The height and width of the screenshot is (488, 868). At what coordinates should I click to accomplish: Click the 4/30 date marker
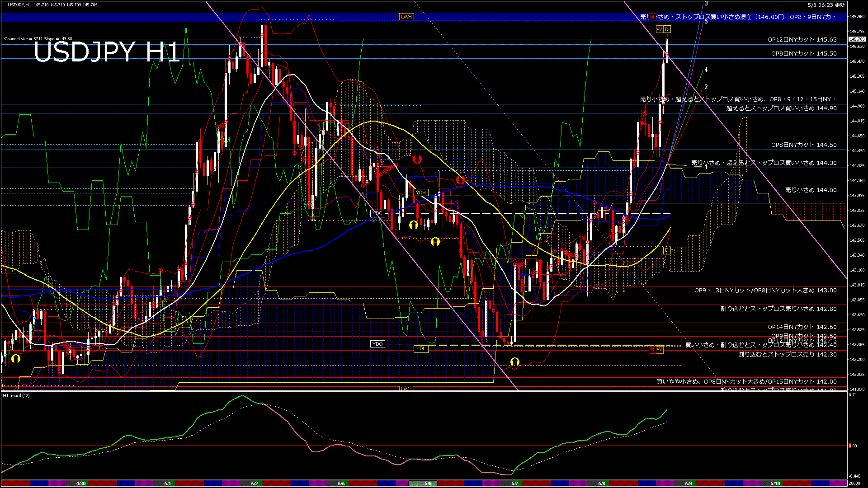click(81, 483)
